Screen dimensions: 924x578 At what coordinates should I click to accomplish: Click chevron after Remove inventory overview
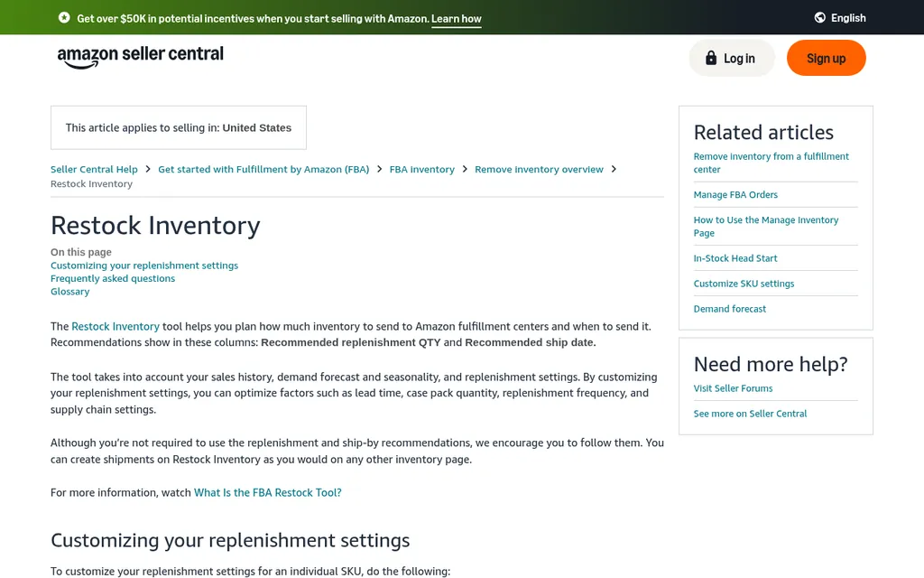614,169
